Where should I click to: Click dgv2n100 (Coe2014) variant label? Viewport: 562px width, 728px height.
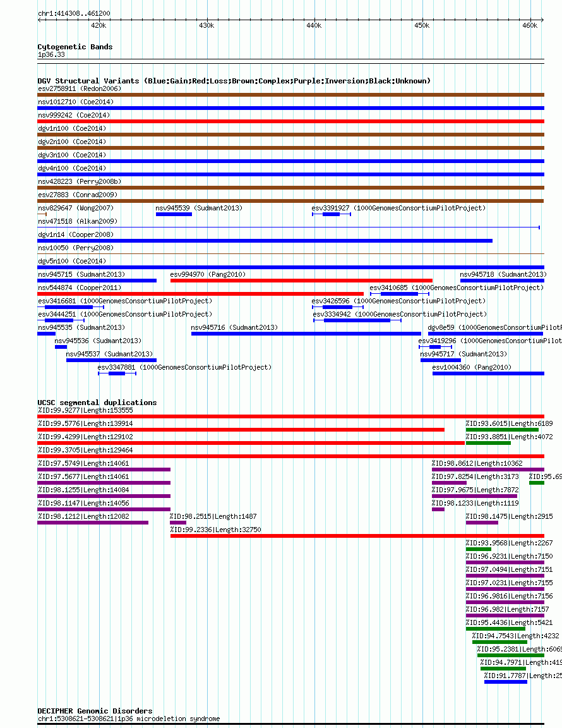click(x=72, y=142)
